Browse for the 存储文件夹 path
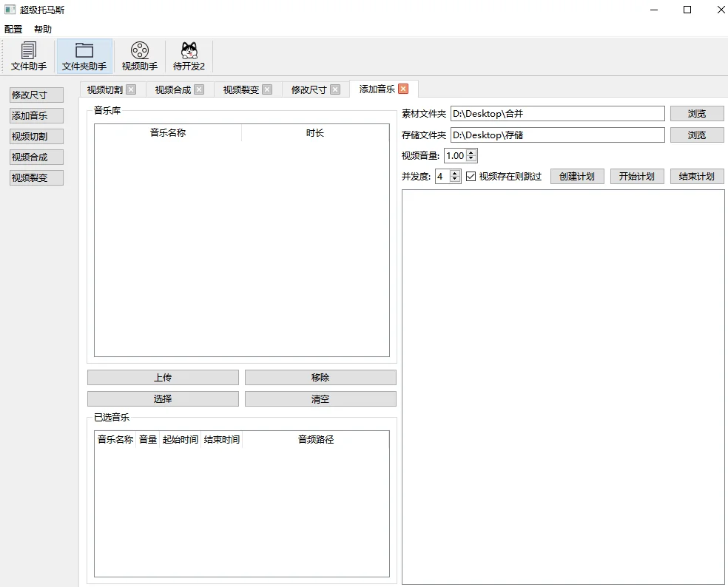Viewport: 728px width, 587px height. [x=697, y=135]
